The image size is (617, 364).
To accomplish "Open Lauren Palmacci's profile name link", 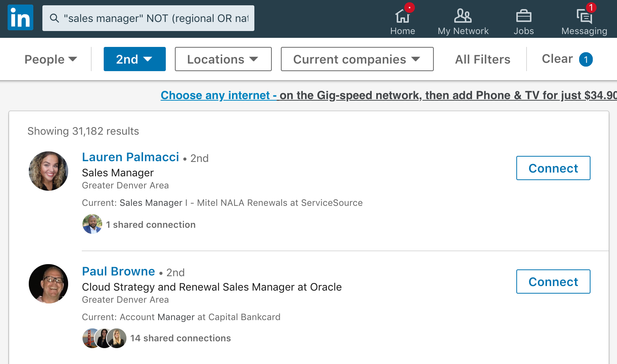I will 131,157.
